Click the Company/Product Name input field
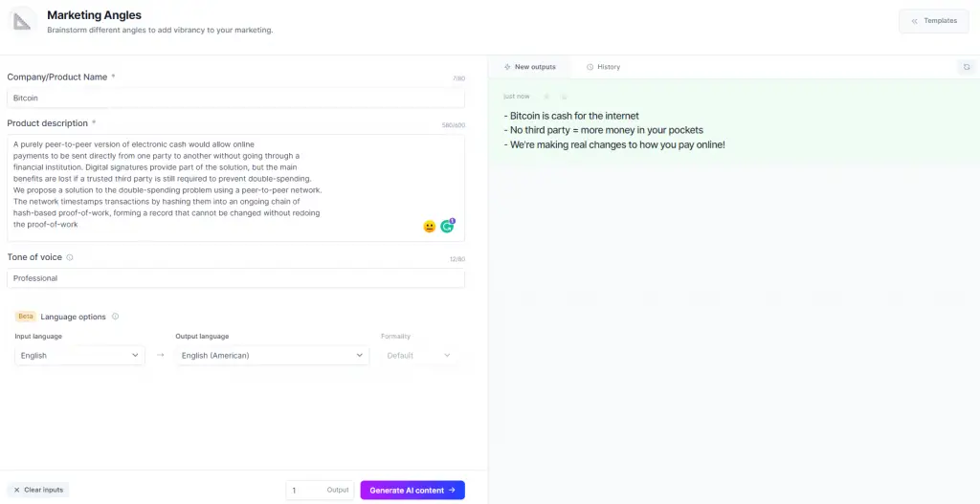980x504 pixels. [x=235, y=99]
